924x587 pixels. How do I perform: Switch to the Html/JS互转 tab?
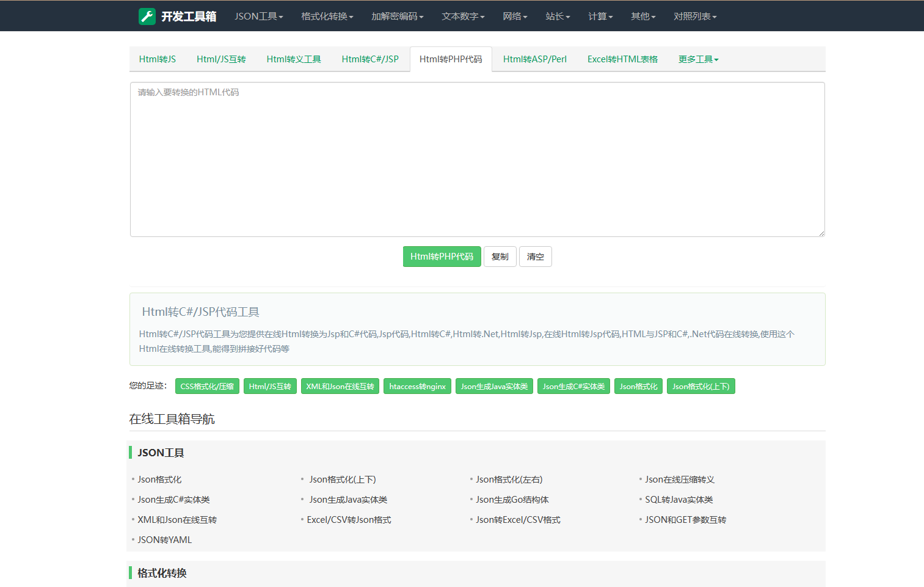tap(221, 59)
